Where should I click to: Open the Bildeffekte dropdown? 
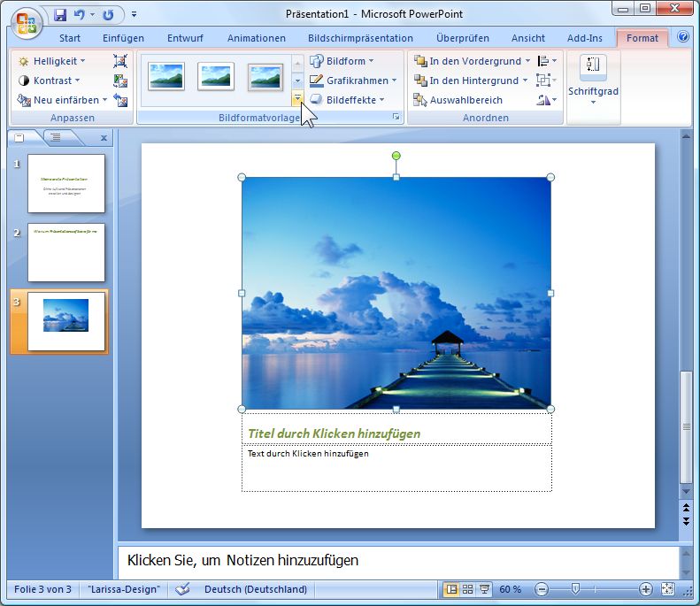tap(347, 100)
